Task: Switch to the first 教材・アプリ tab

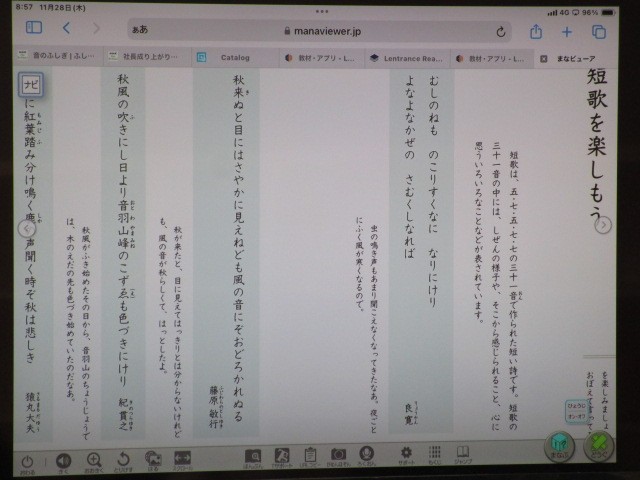Action: click(x=322, y=58)
